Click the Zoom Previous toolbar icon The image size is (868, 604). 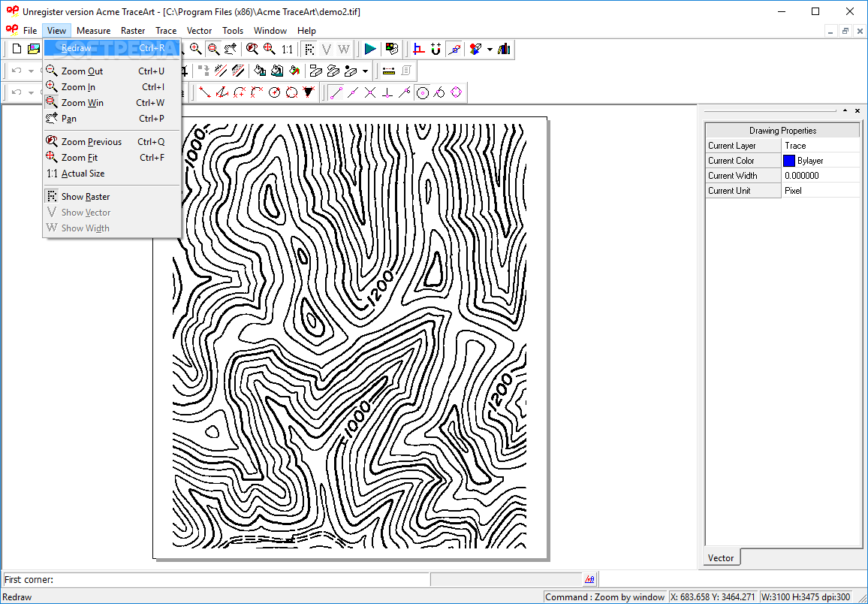pos(252,49)
